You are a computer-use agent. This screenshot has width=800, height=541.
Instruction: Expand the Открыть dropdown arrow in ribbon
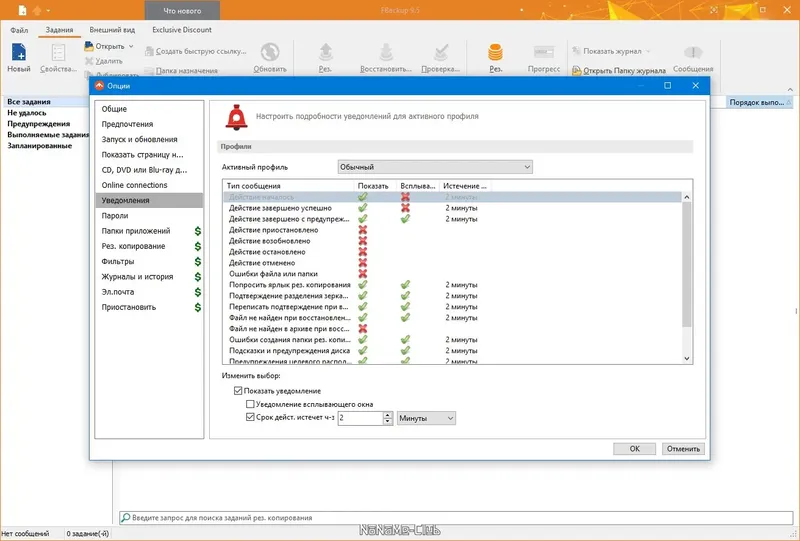click(131, 46)
